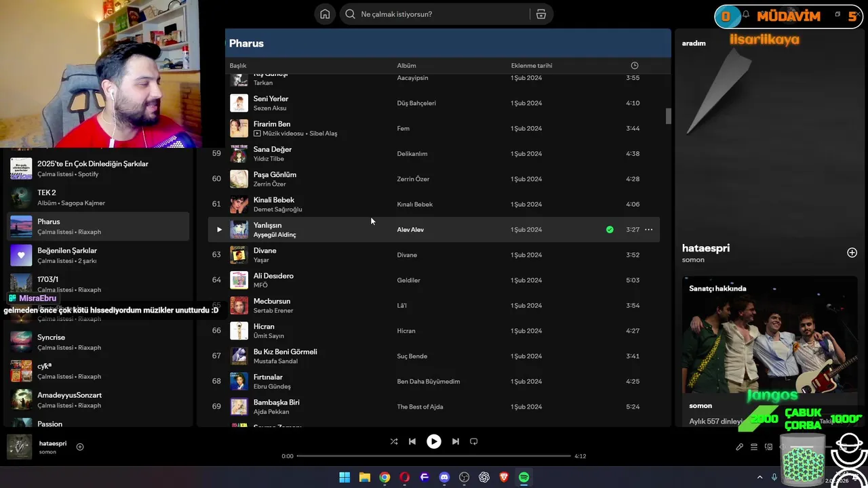Open the Browse icon in search bar
The width and height of the screenshot is (868, 488).
541,14
